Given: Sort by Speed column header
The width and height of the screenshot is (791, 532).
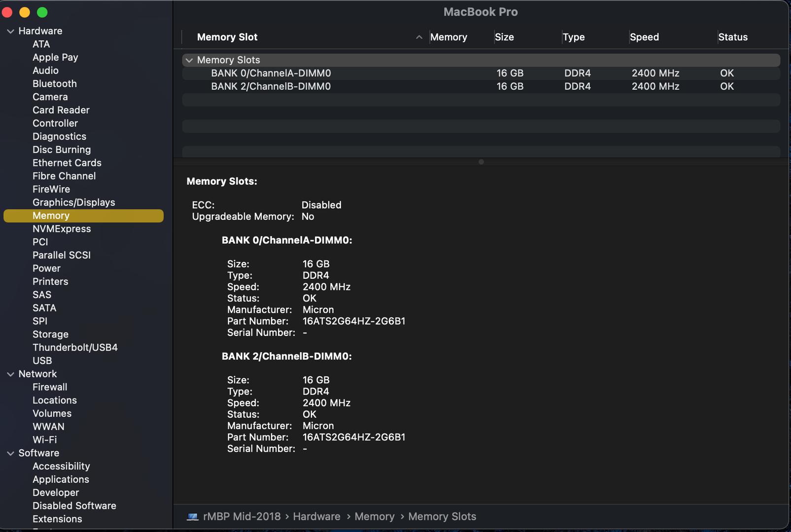Looking at the screenshot, I should point(644,37).
